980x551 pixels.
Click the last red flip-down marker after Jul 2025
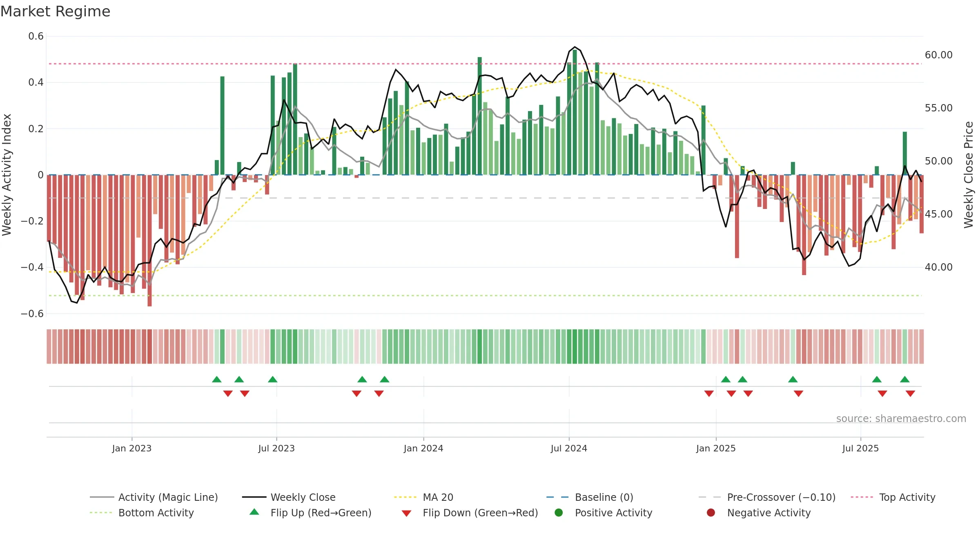coord(910,393)
